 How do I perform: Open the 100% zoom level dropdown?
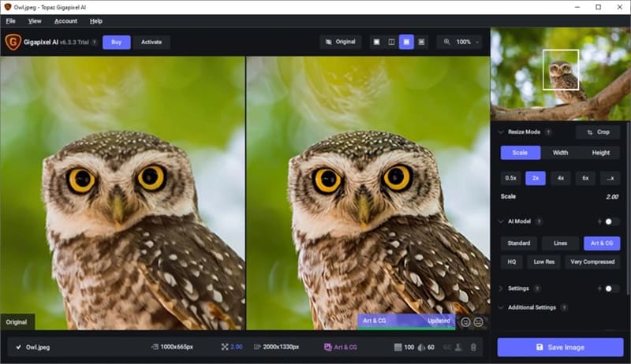point(467,42)
